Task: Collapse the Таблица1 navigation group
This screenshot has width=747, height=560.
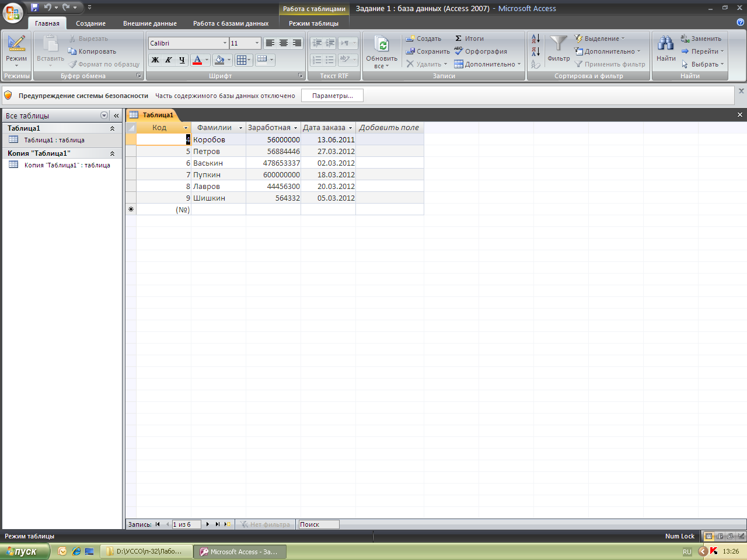Action: pos(112,128)
